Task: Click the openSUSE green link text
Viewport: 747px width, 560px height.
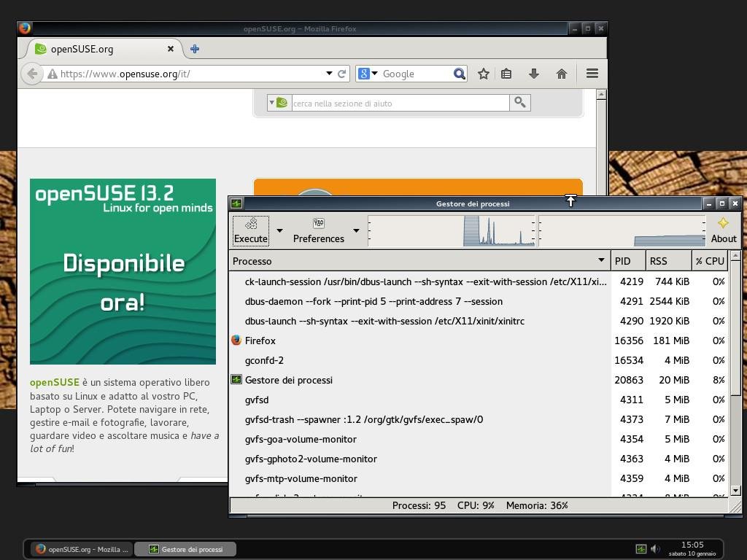Action: click(54, 382)
